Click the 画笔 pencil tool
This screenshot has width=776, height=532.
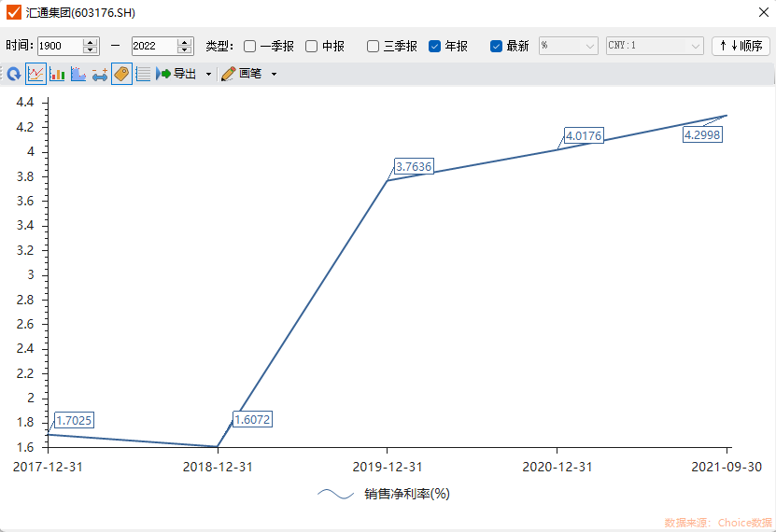[x=242, y=74]
